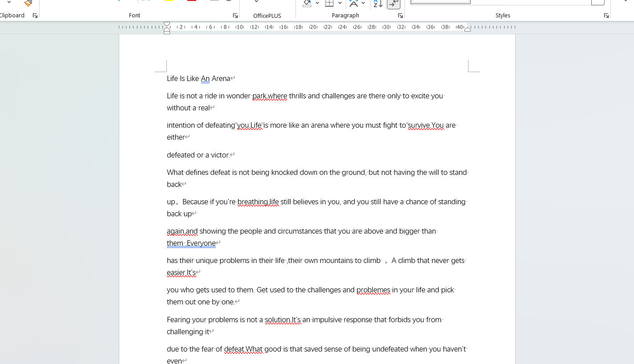Click the flagged text "breathing,life"
634x364 pixels.
258,202
